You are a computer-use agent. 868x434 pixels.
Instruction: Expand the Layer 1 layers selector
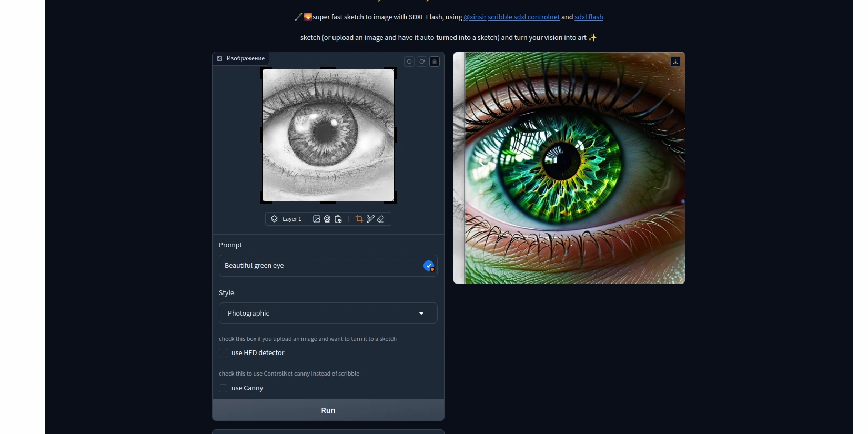click(x=287, y=219)
